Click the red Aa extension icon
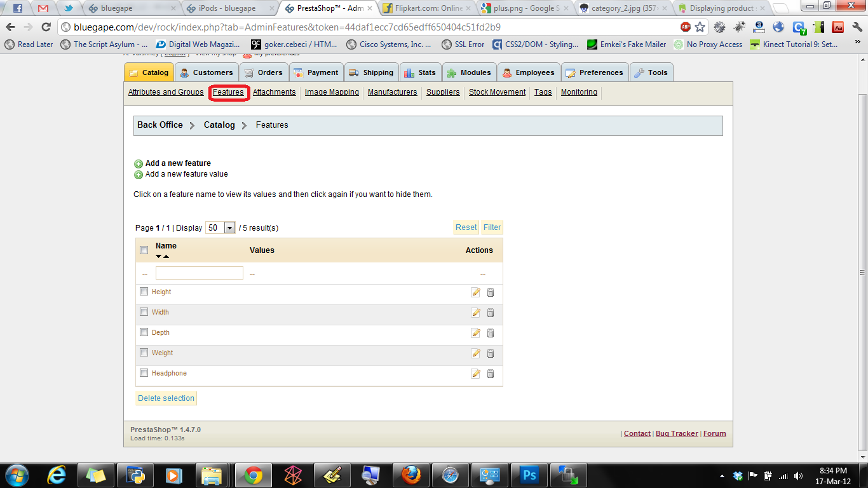The image size is (868, 488). [x=838, y=27]
